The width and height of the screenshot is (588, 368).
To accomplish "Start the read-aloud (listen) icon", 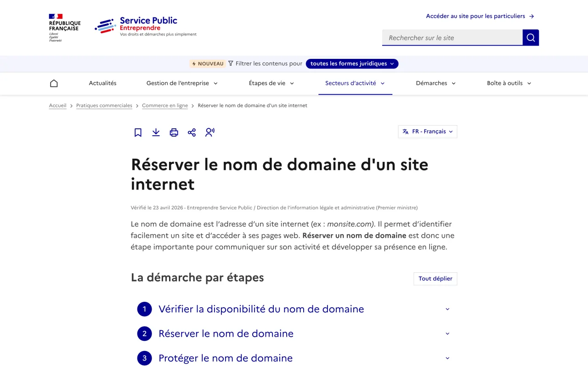I will [x=210, y=132].
